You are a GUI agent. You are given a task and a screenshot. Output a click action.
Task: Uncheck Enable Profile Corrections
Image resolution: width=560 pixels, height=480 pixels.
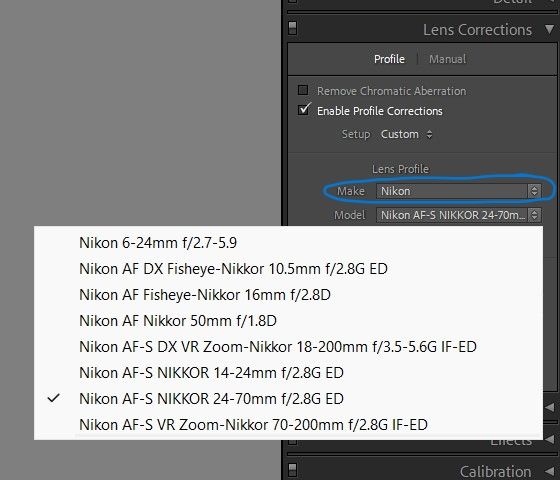pyautogui.click(x=304, y=110)
